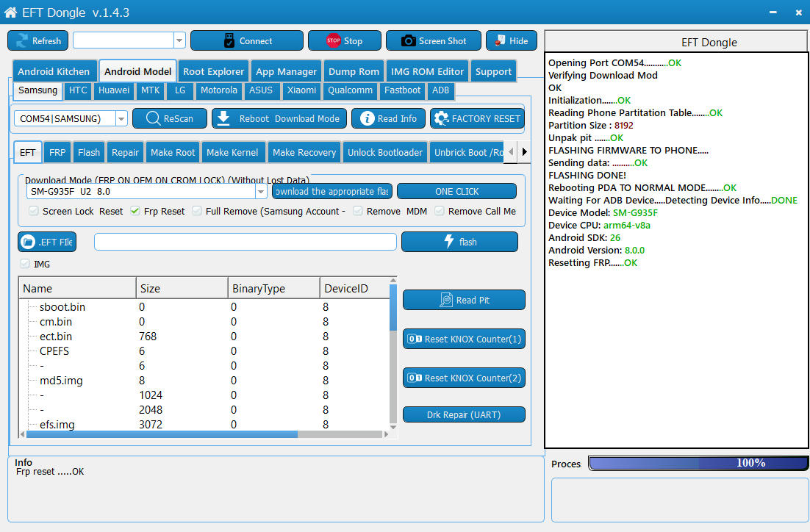Viewport: 810px width, 532px height.
Task: Open the Unlock Bootloader sub-tab
Action: click(385, 152)
